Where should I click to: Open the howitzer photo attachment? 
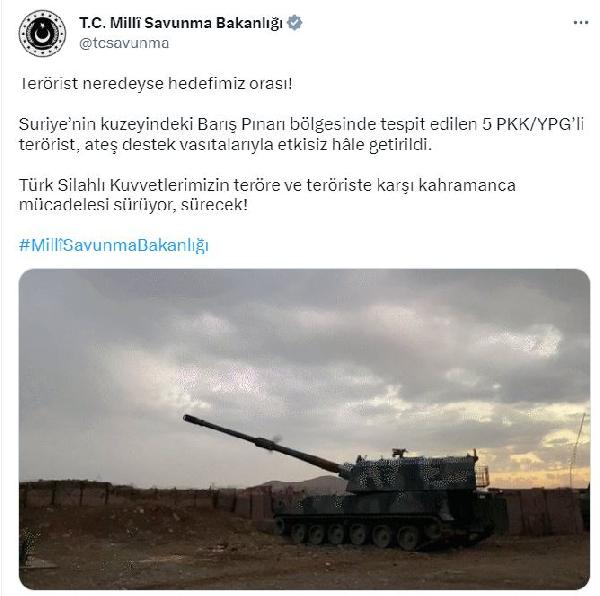[x=304, y=429]
